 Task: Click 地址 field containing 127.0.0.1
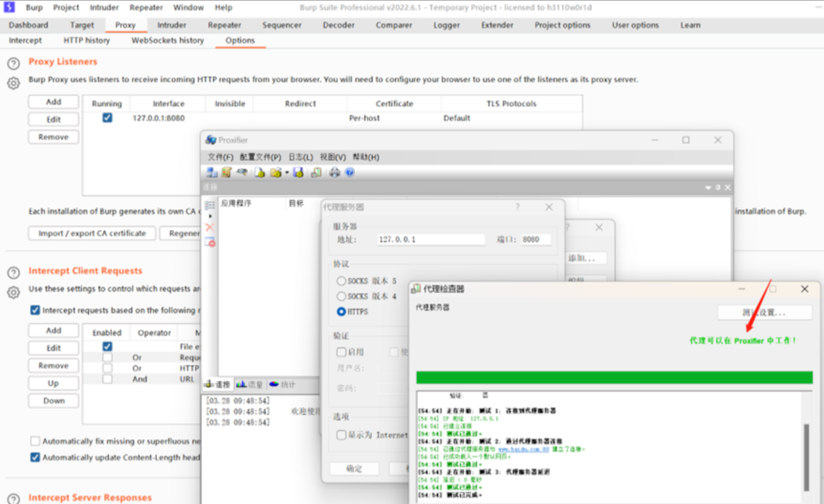[431, 240]
